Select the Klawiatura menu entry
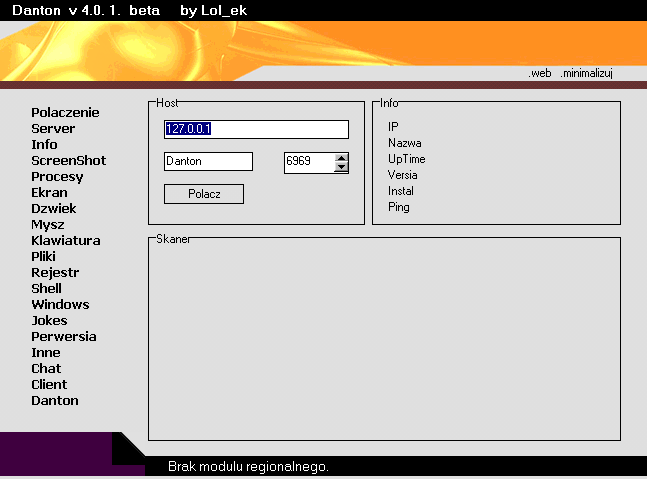This screenshot has width=647, height=479. (65, 241)
